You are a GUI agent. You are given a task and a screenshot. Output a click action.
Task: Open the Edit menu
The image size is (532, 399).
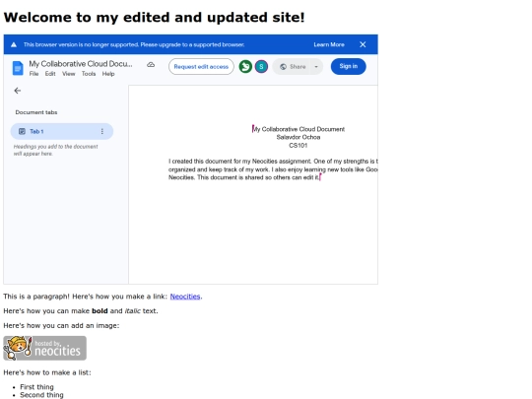point(50,74)
